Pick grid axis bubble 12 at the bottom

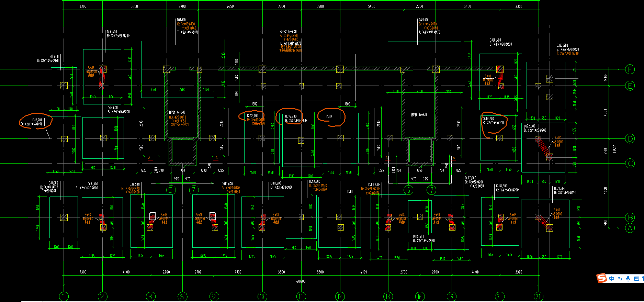point(340,297)
